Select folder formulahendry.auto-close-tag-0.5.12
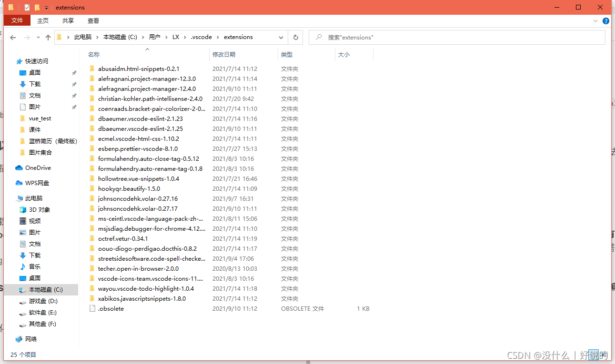 point(149,159)
